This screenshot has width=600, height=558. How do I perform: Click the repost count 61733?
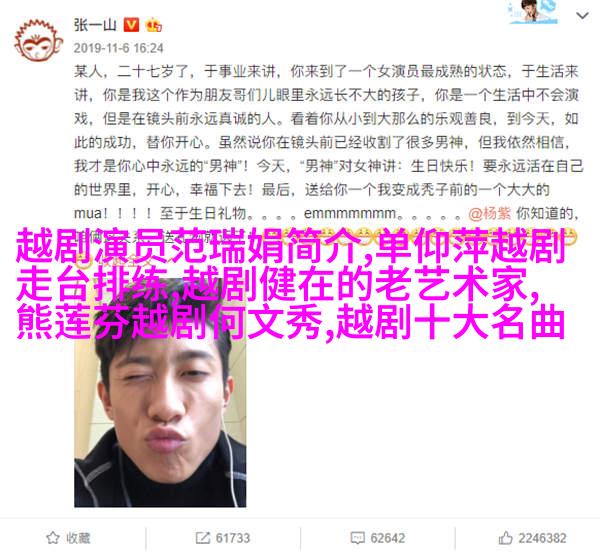(233, 538)
